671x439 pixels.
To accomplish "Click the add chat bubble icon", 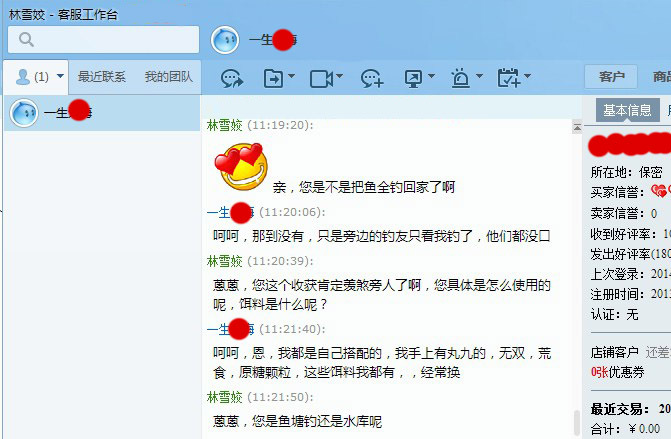I will tap(371, 79).
